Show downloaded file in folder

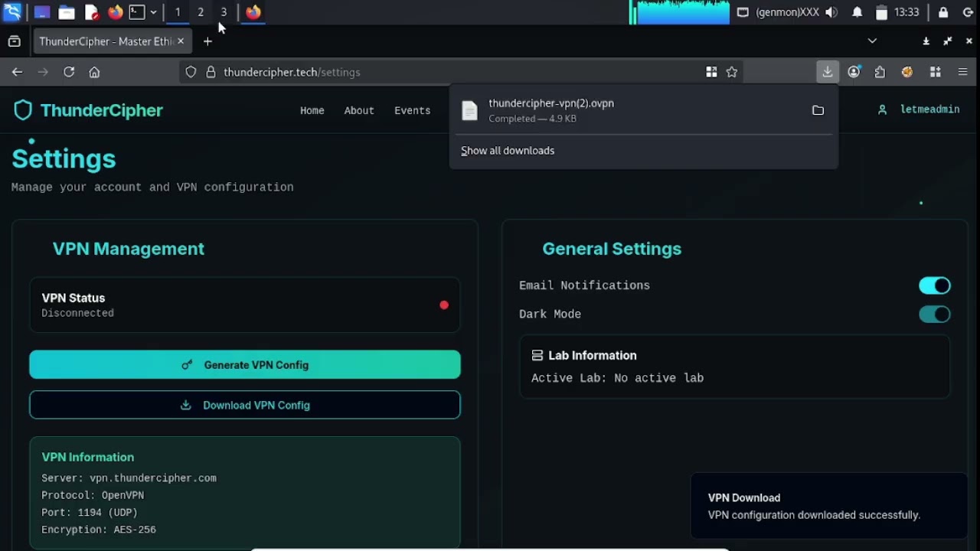click(x=818, y=111)
